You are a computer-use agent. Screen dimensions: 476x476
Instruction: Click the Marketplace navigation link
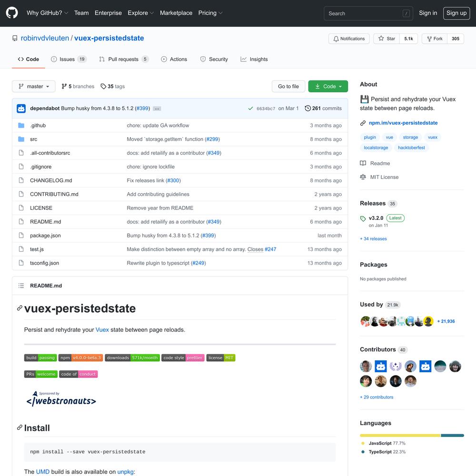point(176,13)
